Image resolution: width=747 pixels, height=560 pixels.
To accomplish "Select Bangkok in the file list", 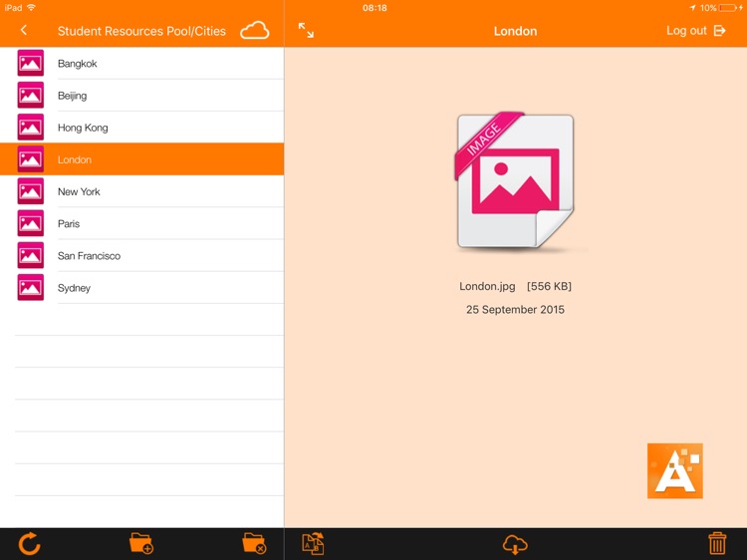I will click(142, 63).
